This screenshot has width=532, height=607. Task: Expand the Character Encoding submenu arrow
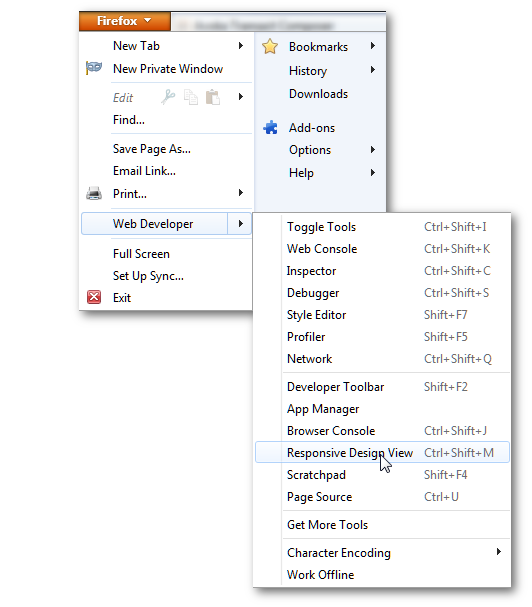coord(499,552)
